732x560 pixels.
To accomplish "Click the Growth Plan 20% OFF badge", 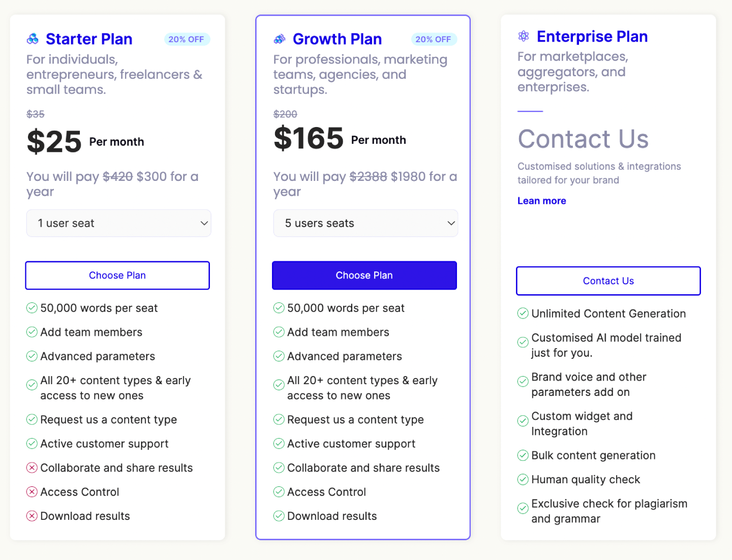I will (x=434, y=39).
